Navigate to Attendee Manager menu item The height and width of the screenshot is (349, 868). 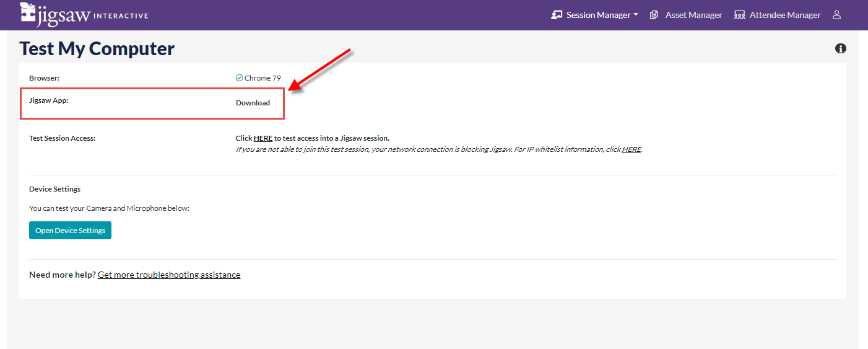click(784, 15)
